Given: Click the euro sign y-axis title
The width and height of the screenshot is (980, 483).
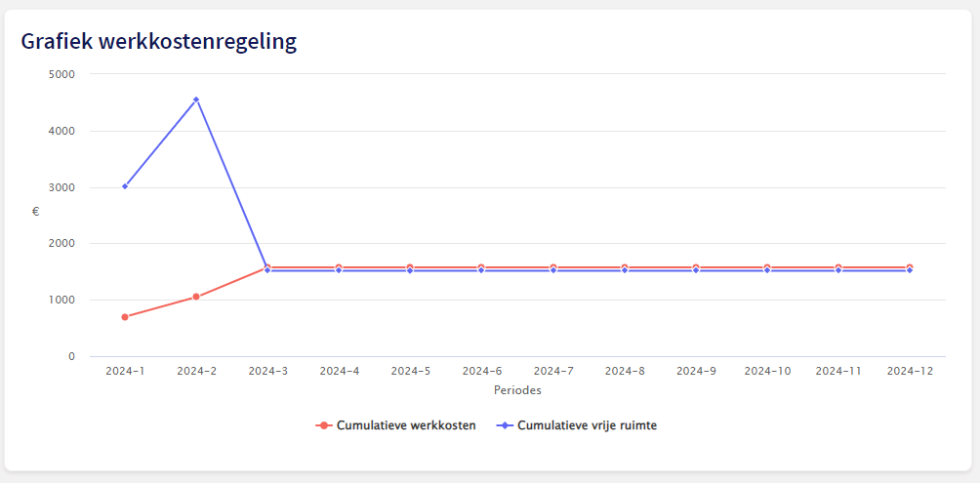Looking at the screenshot, I should (x=35, y=211).
